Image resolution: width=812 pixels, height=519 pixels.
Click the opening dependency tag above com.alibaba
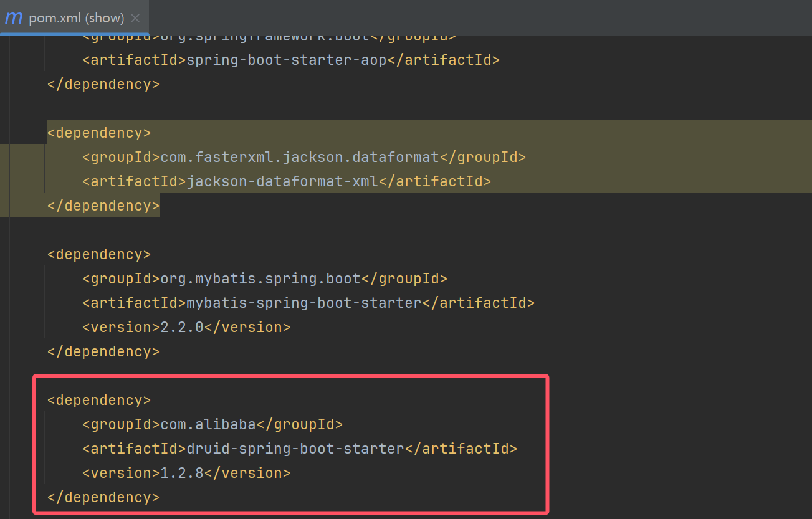pos(99,400)
